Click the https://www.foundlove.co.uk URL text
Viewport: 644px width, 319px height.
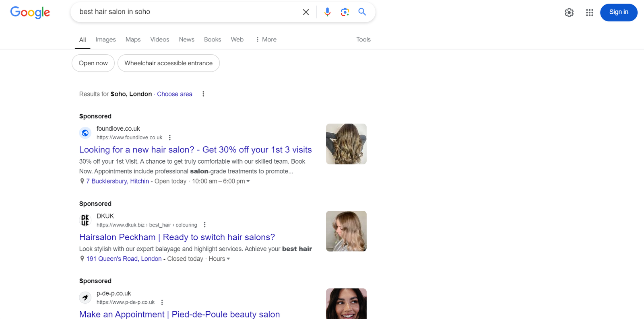tap(129, 138)
